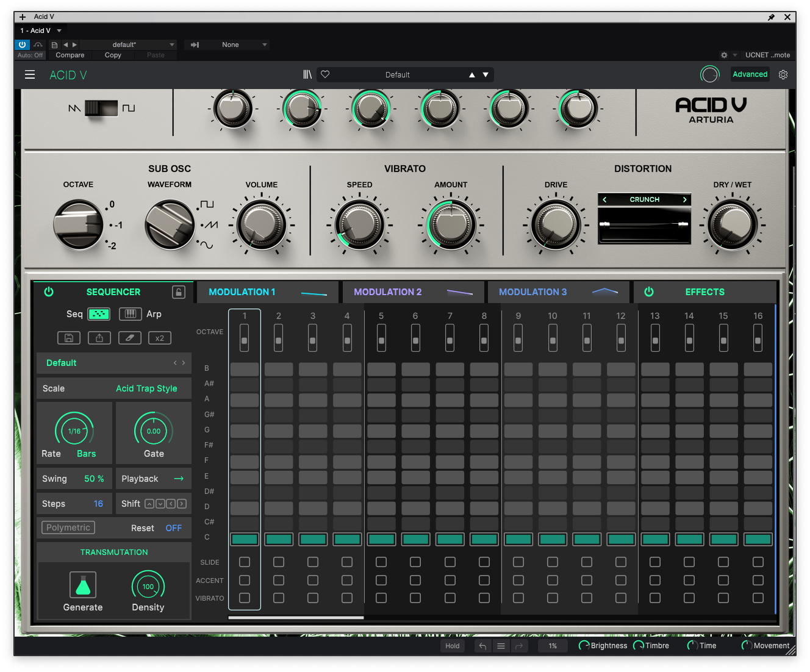Click the host route arrow icon beside None
The image size is (810, 672).
click(195, 45)
